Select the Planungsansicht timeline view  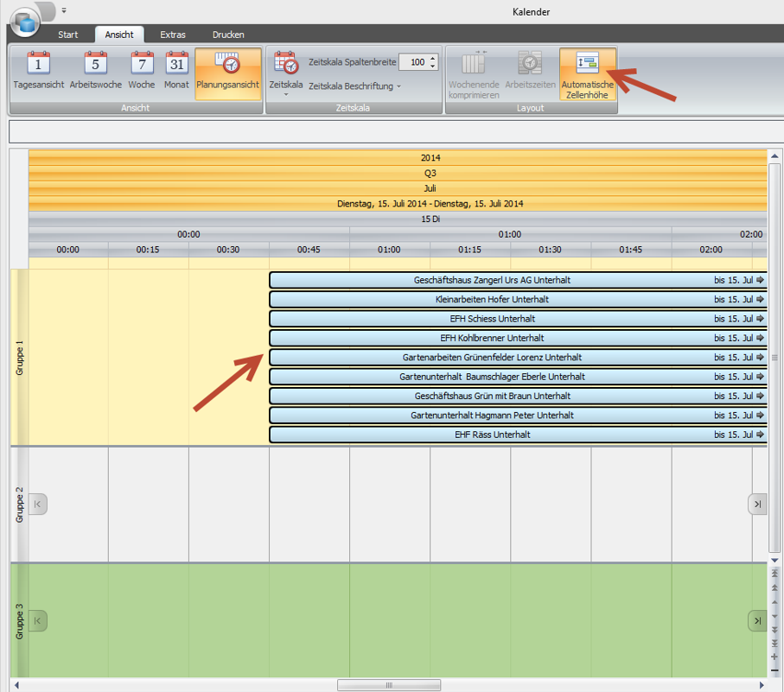228,73
